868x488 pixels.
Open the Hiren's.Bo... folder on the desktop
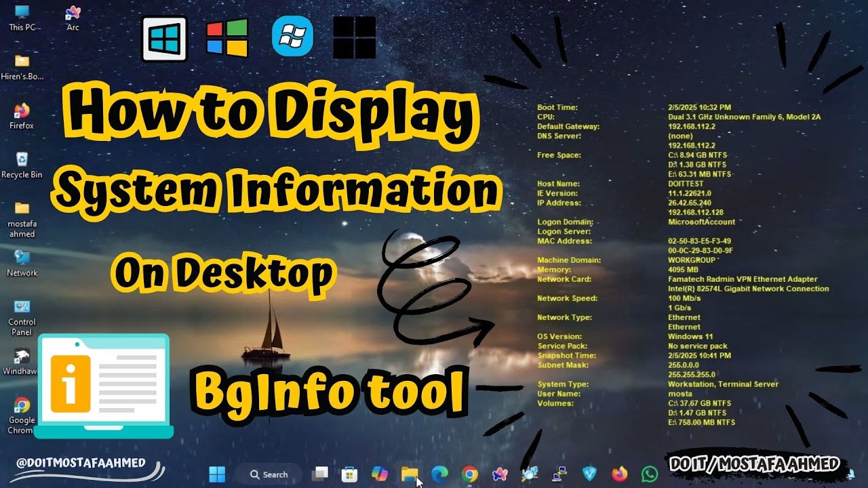click(22, 67)
